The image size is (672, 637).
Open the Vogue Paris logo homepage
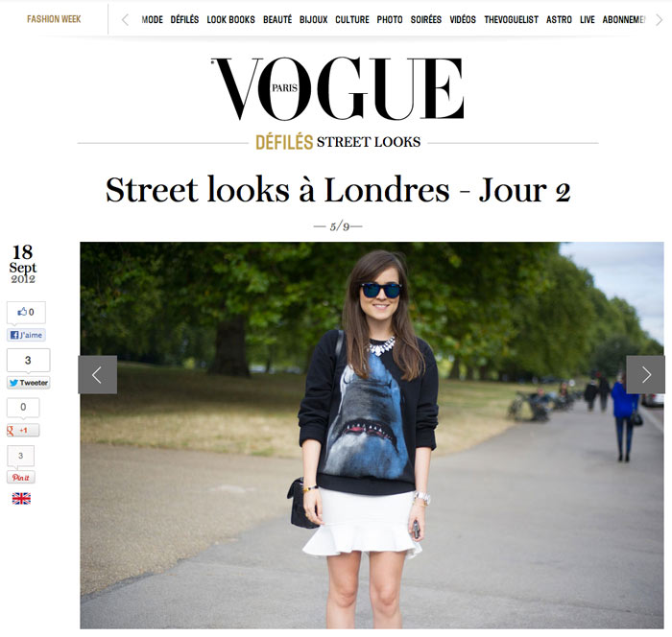(337, 88)
